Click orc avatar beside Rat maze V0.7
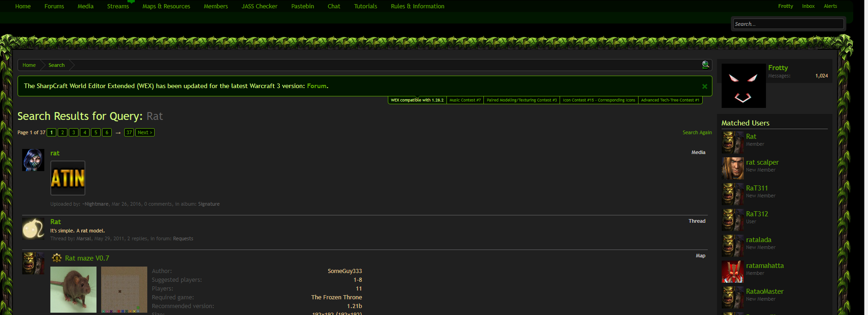 click(x=33, y=263)
